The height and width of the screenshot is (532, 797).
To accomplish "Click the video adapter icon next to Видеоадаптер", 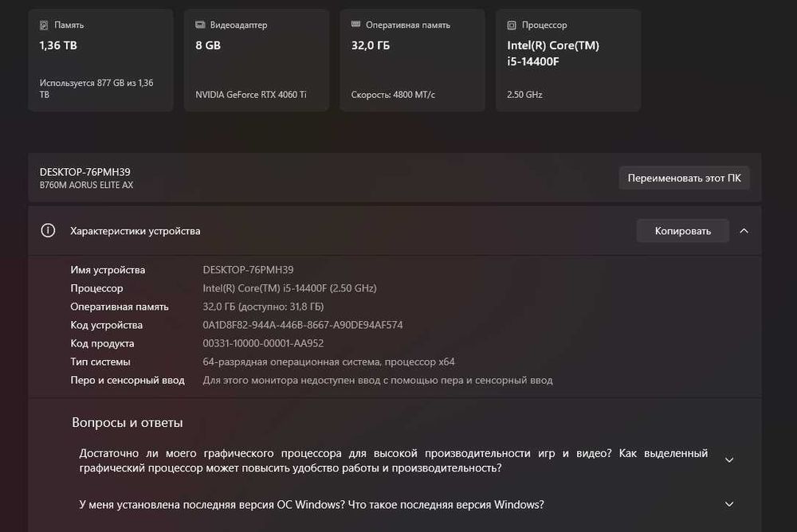I will [x=200, y=25].
